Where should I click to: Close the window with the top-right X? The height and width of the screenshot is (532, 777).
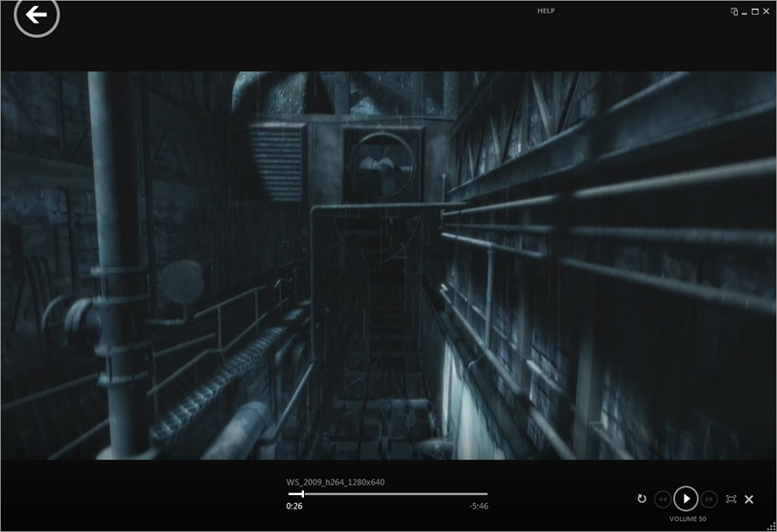pos(765,12)
